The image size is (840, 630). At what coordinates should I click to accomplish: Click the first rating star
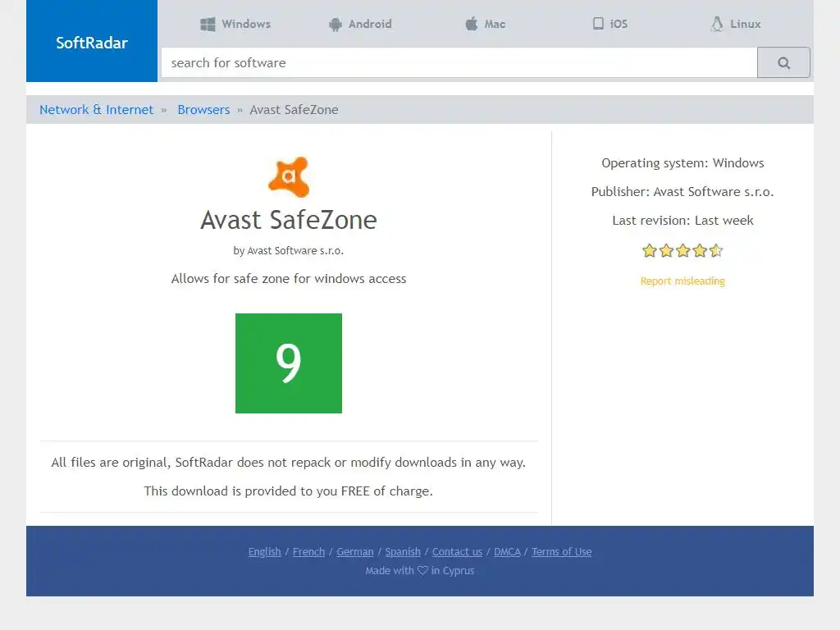[x=650, y=251]
